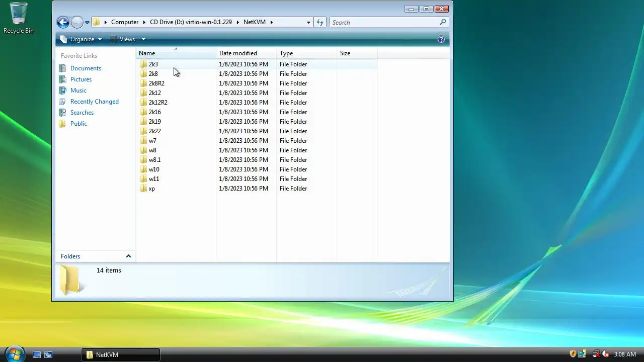Open the Pictures favorite link

pyautogui.click(x=81, y=79)
